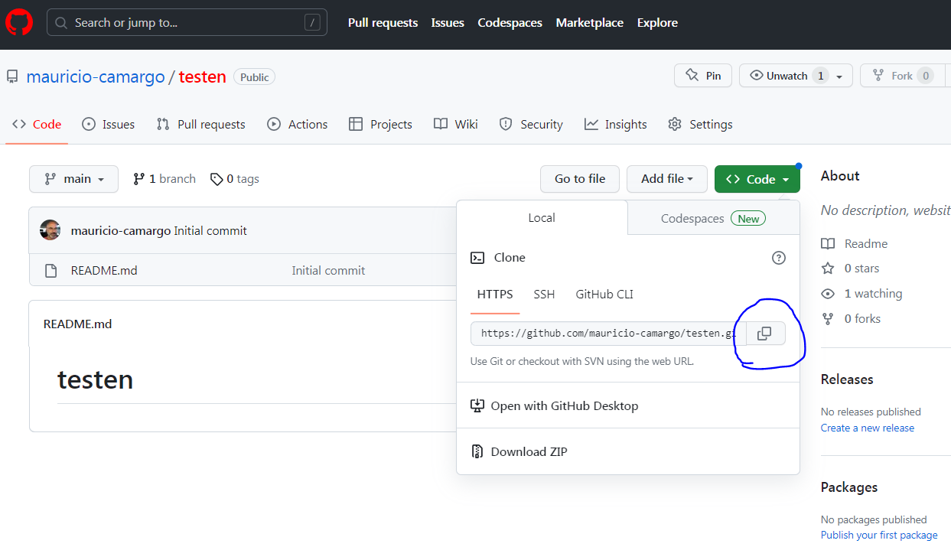Click the Clone help question mark icon
The width and height of the screenshot is (951, 560).
779,258
